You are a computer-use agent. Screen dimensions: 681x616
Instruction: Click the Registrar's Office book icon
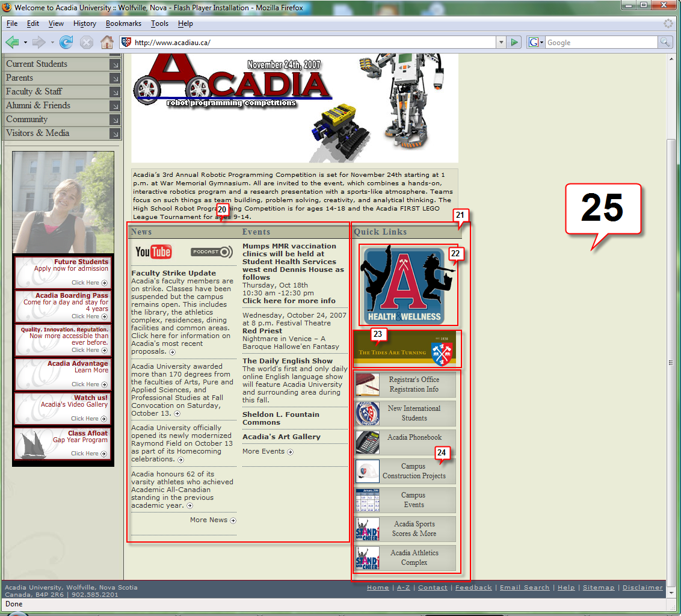click(368, 384)
